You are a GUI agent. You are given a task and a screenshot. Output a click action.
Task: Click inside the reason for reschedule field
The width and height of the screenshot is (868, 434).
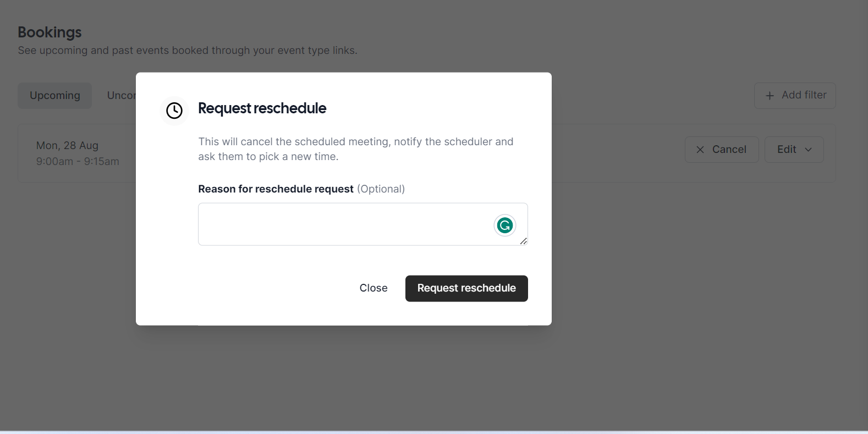pyautogui.click(x=362, y=224)
